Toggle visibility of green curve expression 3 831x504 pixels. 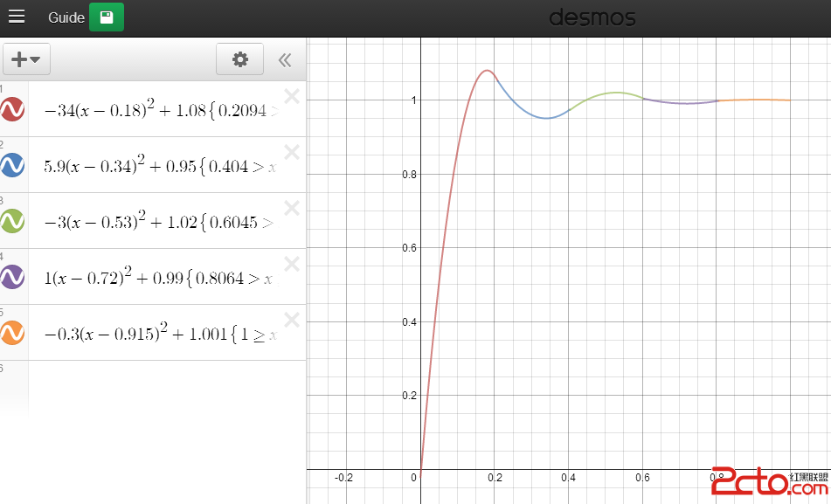pyautogui.click(x=12, y=221)
